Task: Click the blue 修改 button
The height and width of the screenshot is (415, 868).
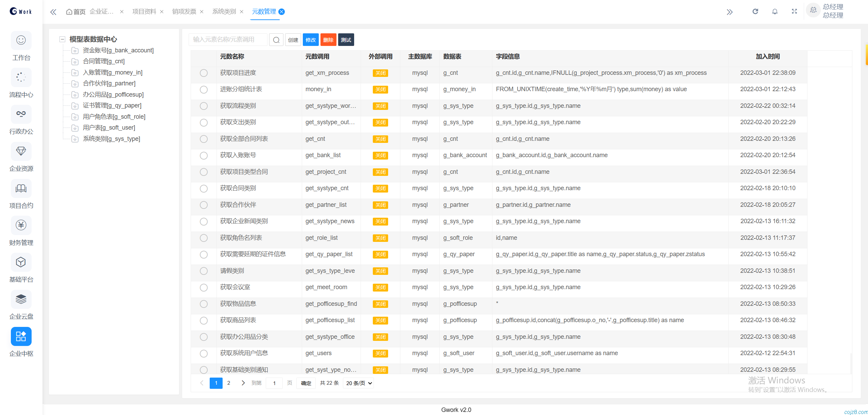Action: click(x=310, y=40)
